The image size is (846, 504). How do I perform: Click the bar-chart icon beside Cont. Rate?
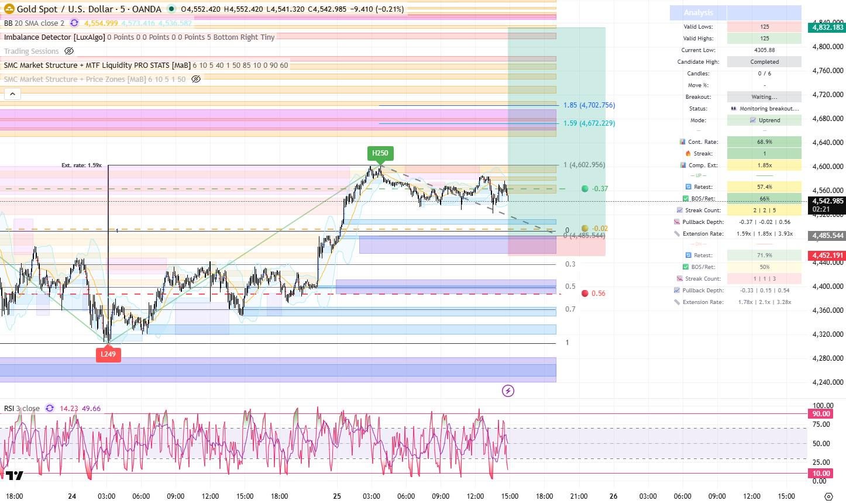pyautogui.click(x=682, y=141)
